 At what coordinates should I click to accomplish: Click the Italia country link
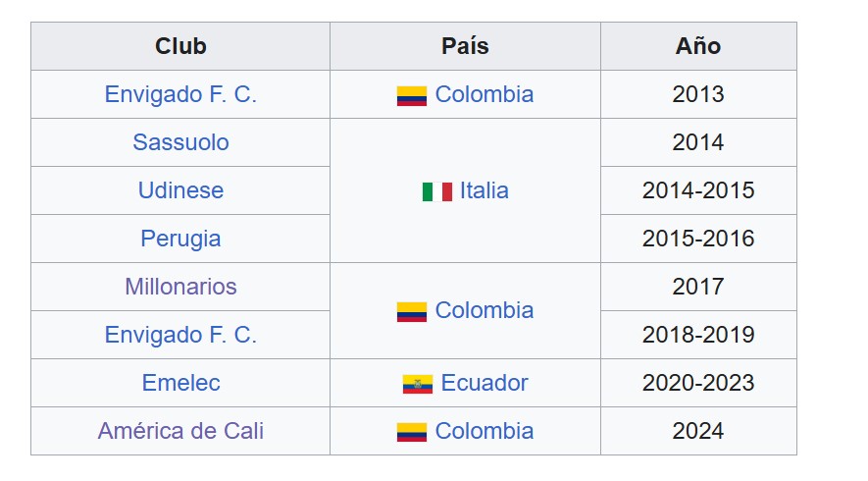coord(484,190)
